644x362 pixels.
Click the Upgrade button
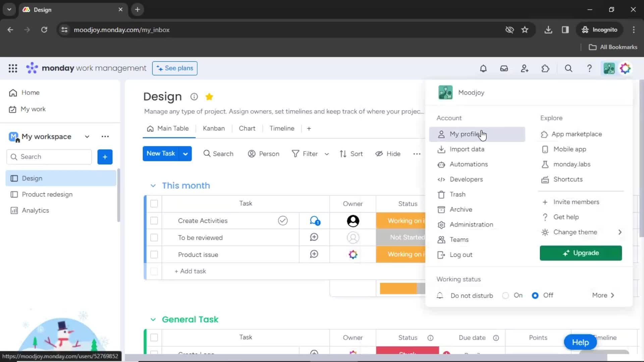(x=581, y=253)
